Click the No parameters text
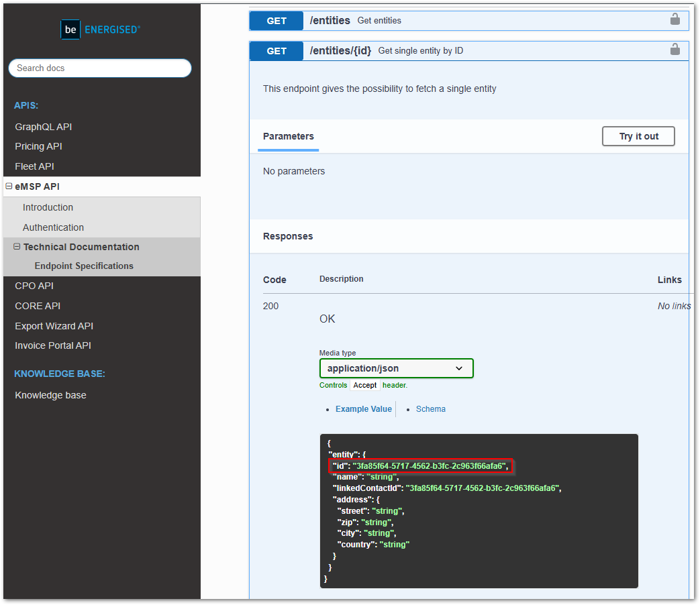 tap(294, 171)
